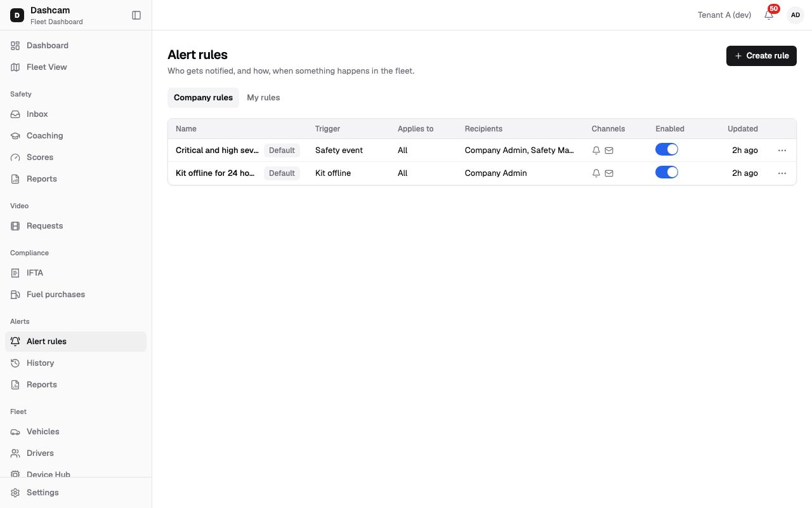Viewport: 812px width, 508px height.
Task: Click email channel icon in Safety event row
Action: 609,150
